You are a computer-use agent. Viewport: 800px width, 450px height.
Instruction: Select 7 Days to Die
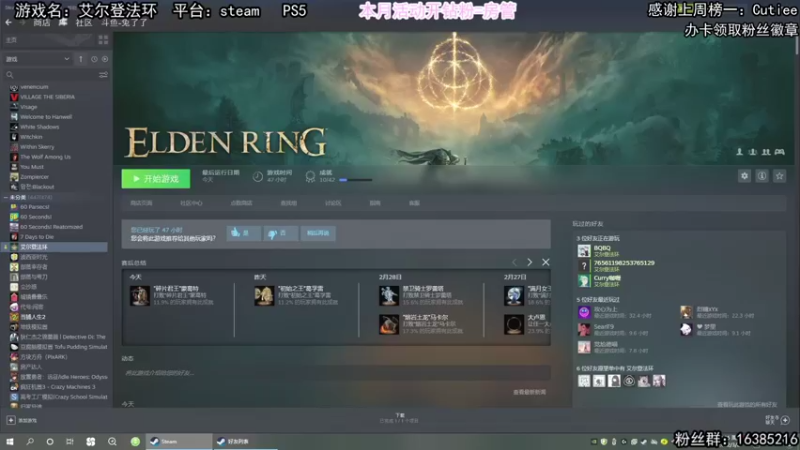37,237
